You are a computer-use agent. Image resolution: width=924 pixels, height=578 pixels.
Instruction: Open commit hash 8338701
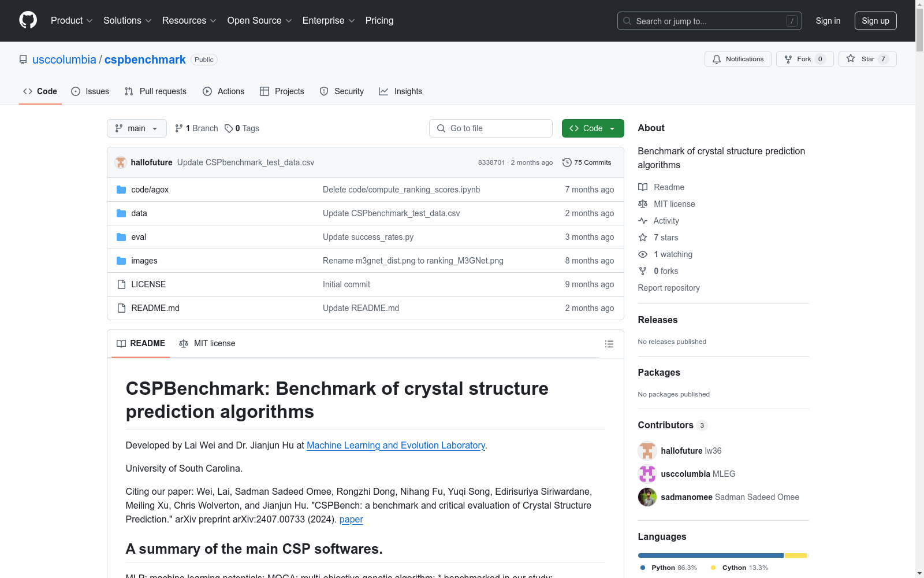tap(491, 162)
